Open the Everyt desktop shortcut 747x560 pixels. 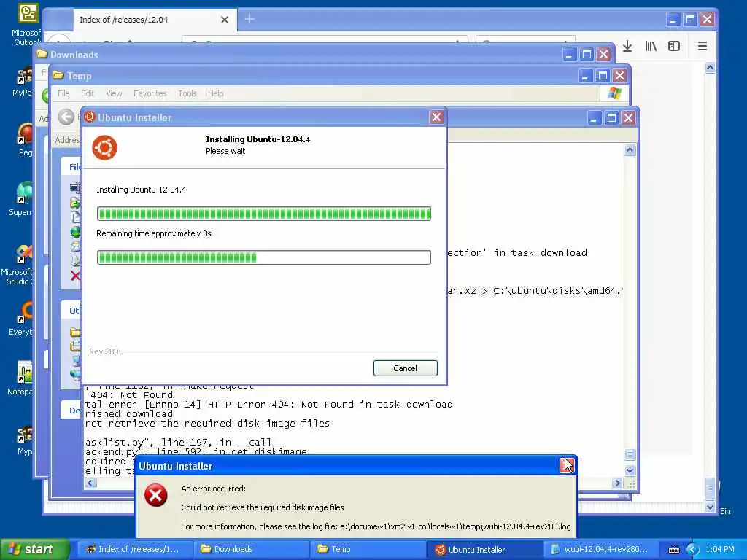tap(21, 319)
